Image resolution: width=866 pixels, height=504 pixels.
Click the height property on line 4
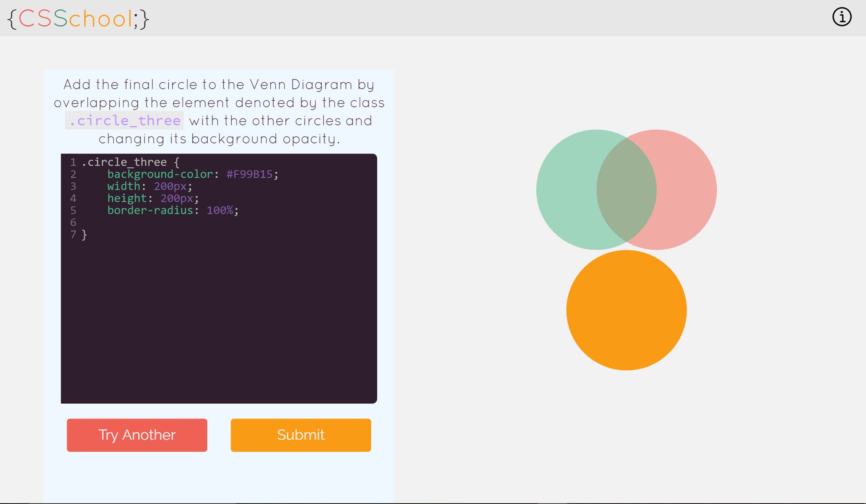[127, 198]
